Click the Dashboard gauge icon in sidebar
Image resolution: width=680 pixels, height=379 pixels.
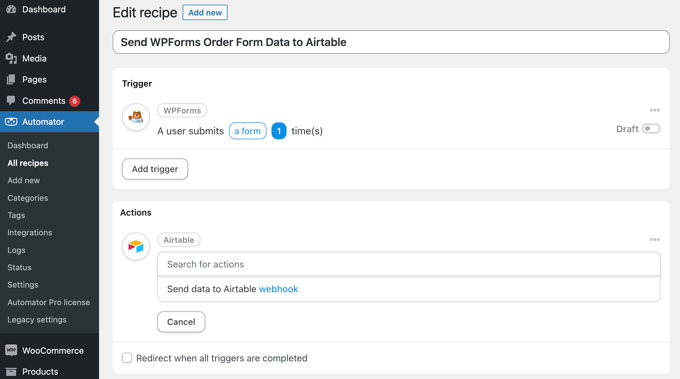click(x=11, y=9)
